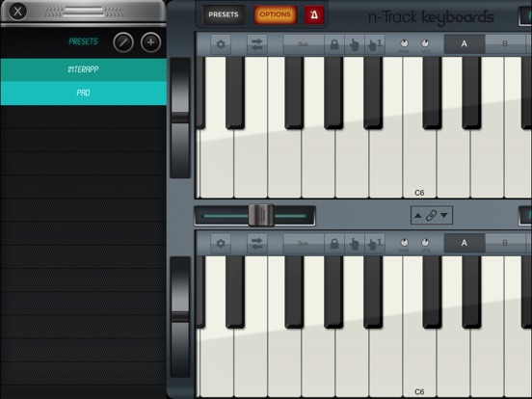The image size is (532, 399).
Task: Click the up arrow beside the link icon
Action: pyautogui.click(x=418, y=216)
